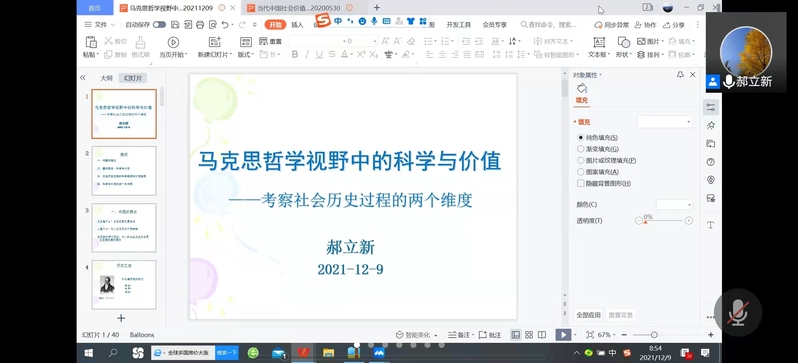Click the 全部应用 button
The image size is (798, 363).
tap(588, 315)
